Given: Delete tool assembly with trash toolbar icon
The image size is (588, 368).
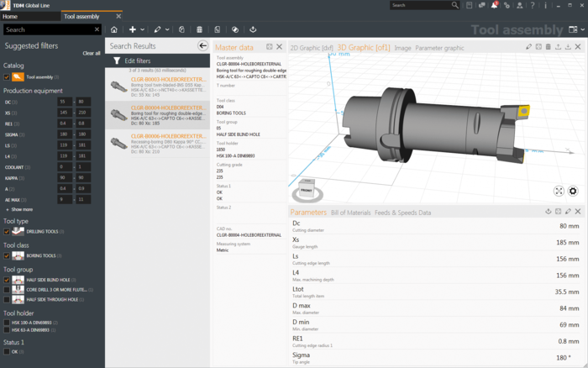Looking at the screenshot, I should 200,29.
